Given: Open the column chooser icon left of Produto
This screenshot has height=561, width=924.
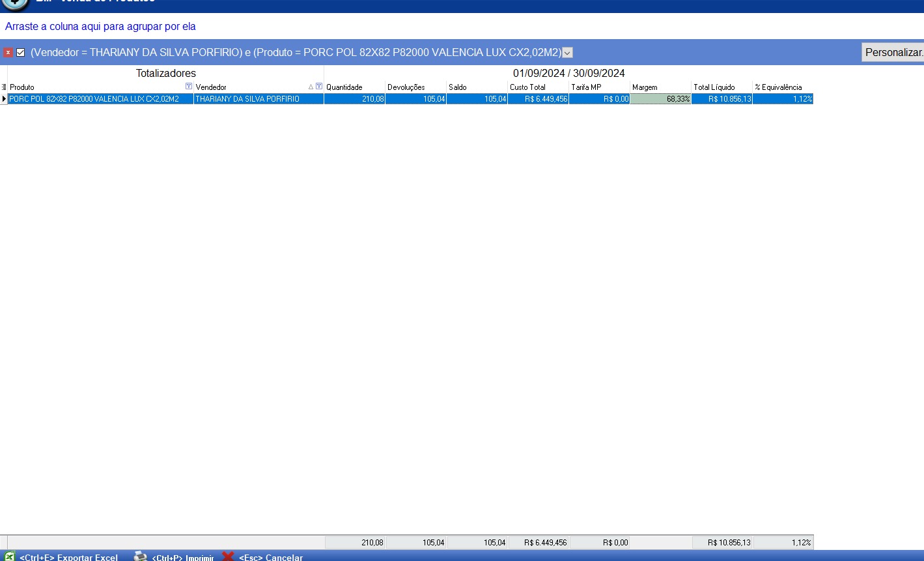Looking at the screenshot, I should 4,87.
